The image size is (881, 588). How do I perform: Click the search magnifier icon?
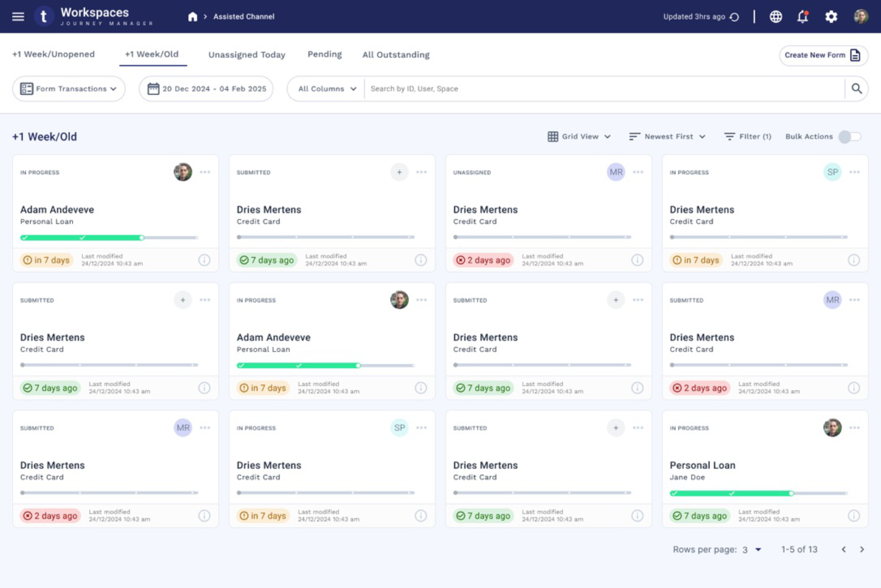click(x=856, y=89)
